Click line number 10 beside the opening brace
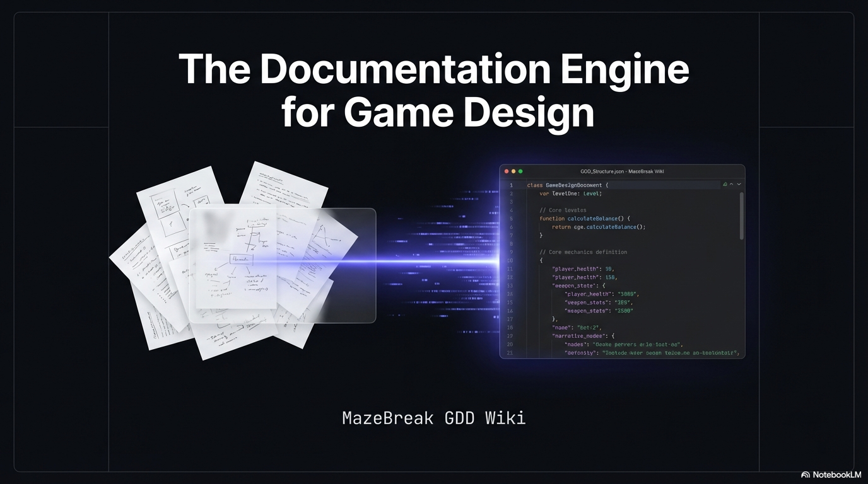The height and width of the screenshot is (484, 868). point(511,260)
